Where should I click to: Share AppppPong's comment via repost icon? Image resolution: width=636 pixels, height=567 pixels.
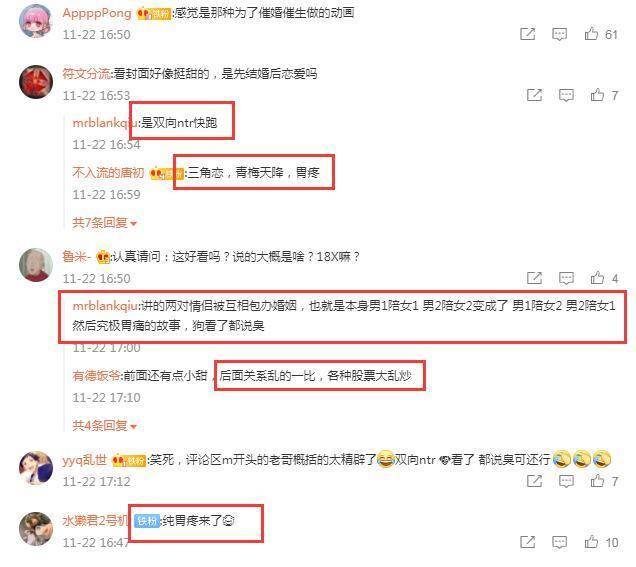(528, 34)
